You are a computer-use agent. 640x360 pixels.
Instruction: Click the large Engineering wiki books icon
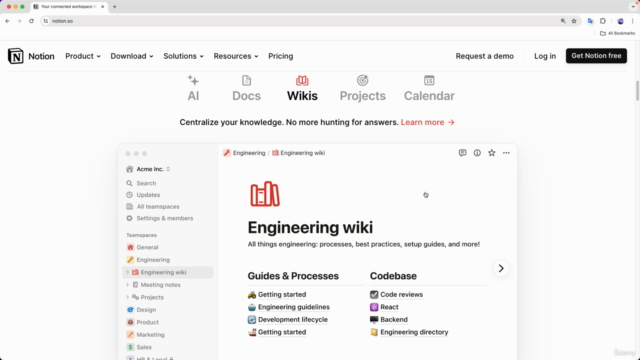(x=265, y=194)
